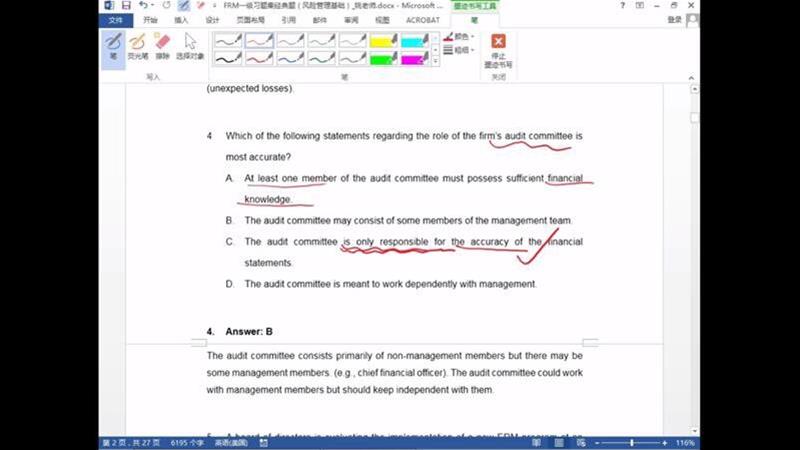Choose the yellow highlighter pen style
800x450 pixels.
click(384, 41)
